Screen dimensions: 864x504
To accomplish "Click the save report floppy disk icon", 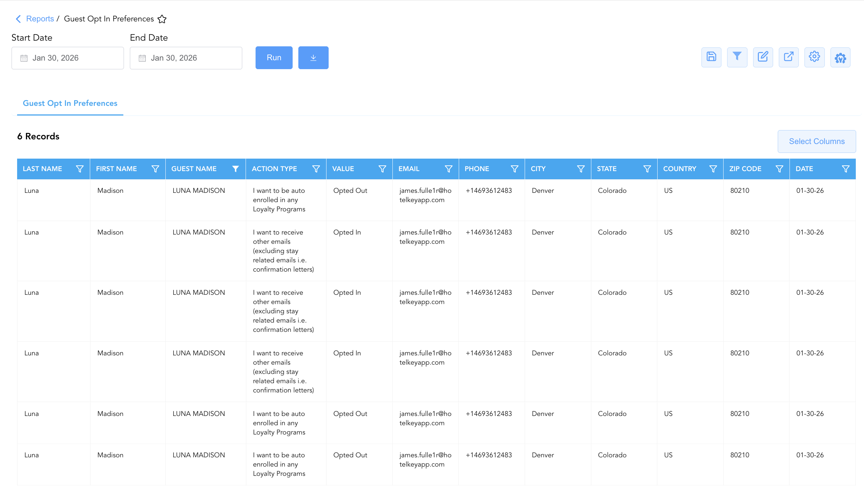I will pyautogui.click(x=711, y=57).
